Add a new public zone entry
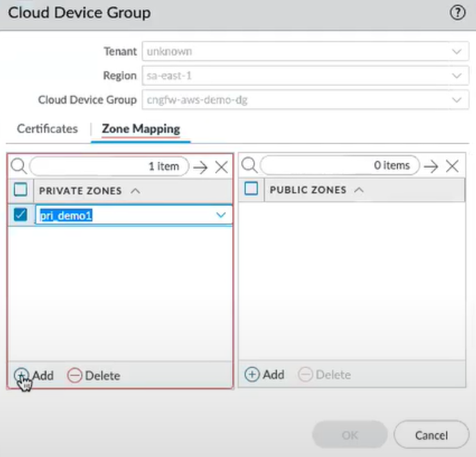The height and width of the screenshot is (457, 476). click(265, 375)
